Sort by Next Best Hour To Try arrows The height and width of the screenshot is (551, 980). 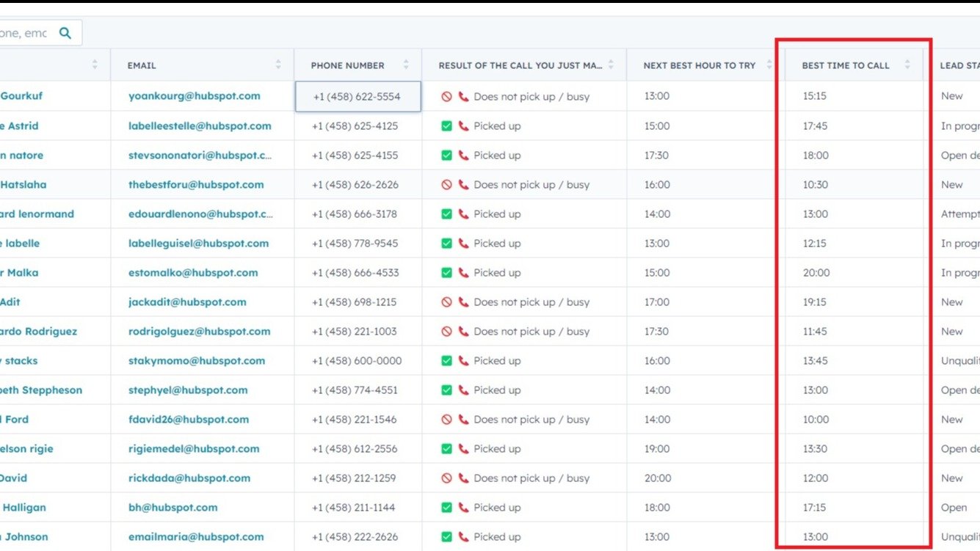[x=769, y=65]
